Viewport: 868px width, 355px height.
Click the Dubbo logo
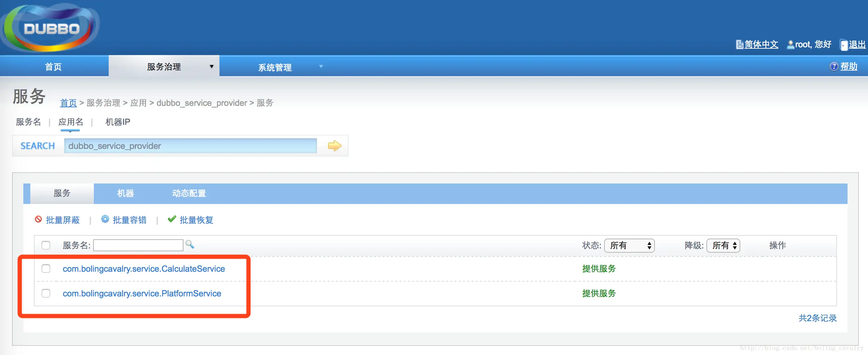coord(50,28)
